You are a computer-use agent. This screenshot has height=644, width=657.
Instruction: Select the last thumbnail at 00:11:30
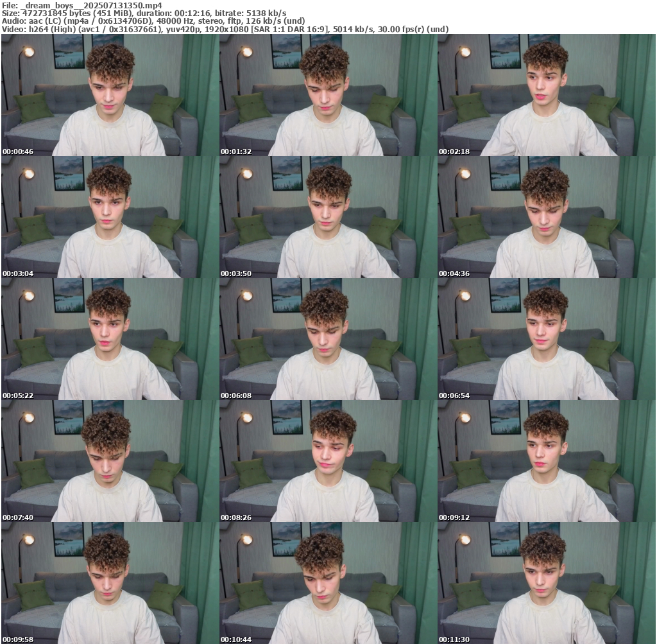coord(546,583)
